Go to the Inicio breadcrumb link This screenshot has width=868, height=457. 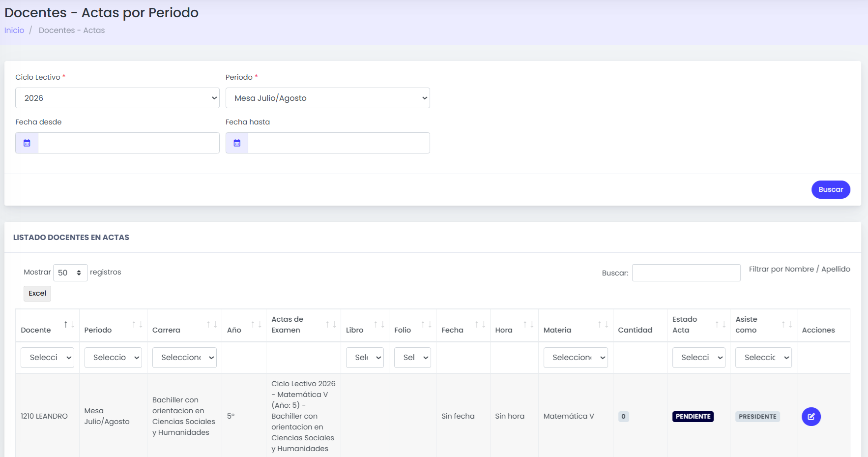tap(14, 30)
